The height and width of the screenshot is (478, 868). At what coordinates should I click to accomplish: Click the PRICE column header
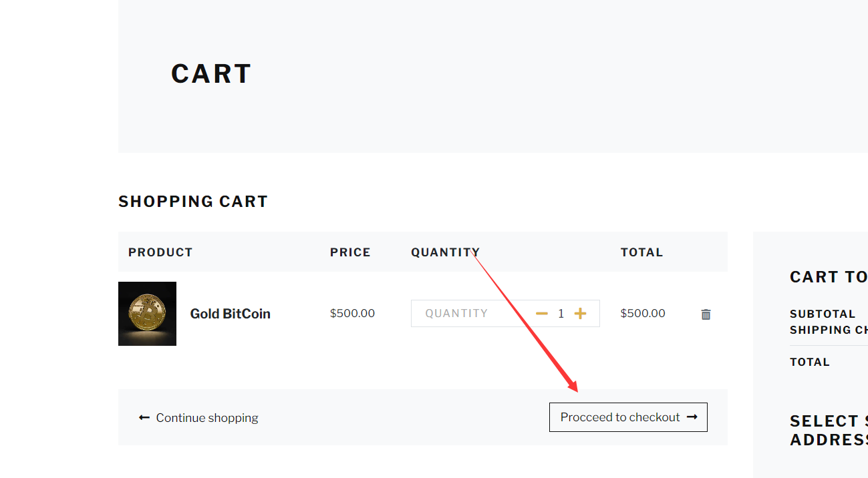tap(350, 252)
